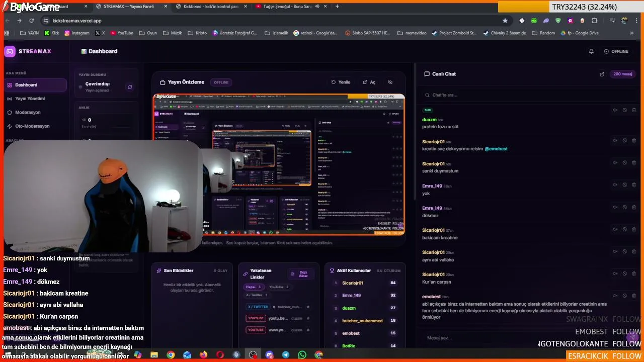
Task: Open Telegram from the taskbar
Action: 285,354
